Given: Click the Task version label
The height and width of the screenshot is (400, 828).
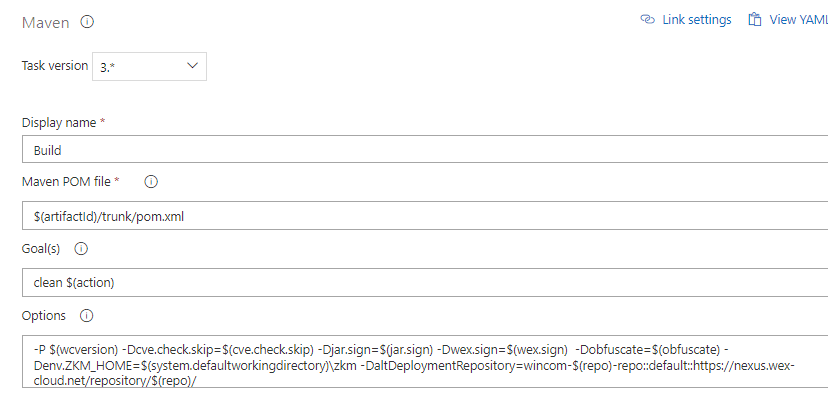Looking at the screenshot, I should click(x=55, y=66).
